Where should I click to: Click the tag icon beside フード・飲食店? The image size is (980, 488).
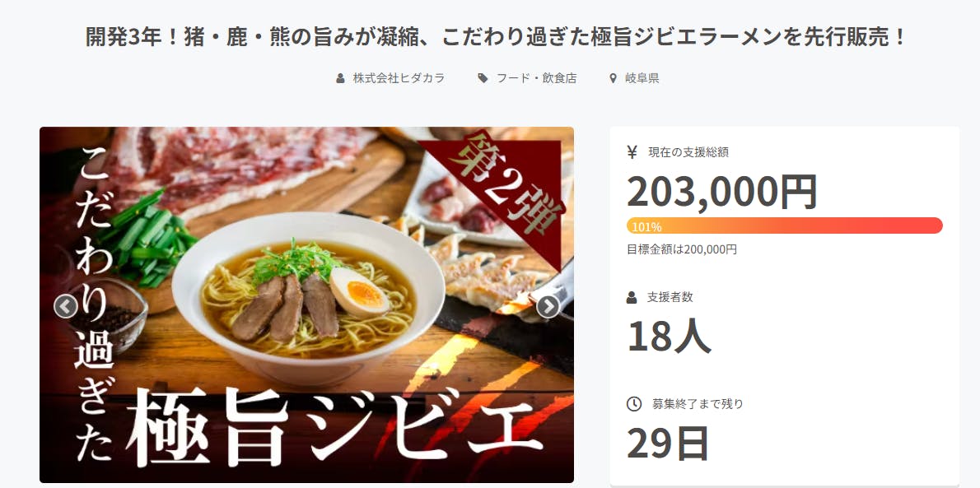coord(483,78)
